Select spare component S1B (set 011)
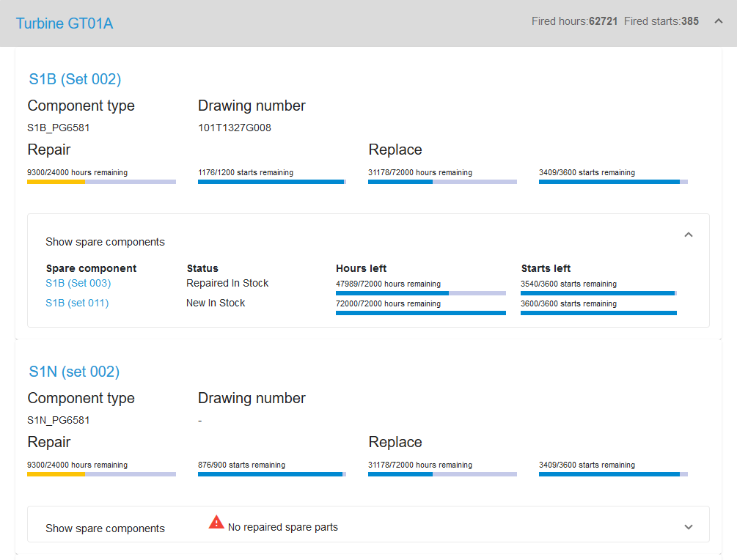The image size is (737, 560). tap(77, 303)
